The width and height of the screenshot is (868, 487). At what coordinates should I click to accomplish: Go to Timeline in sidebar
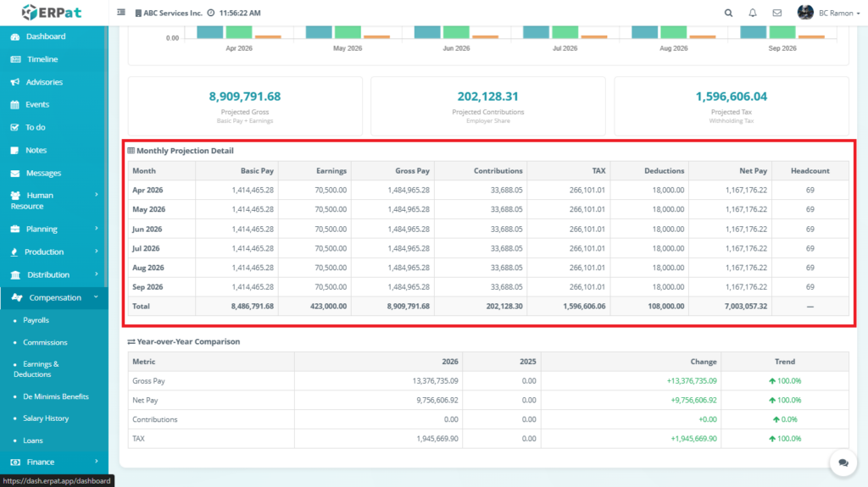point(42,59)
